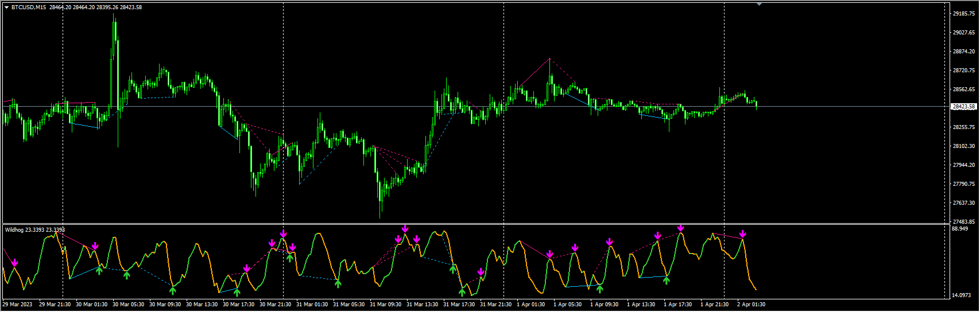
Task: Click the leftmost green up arrow signal
Action: pos(99,270)
